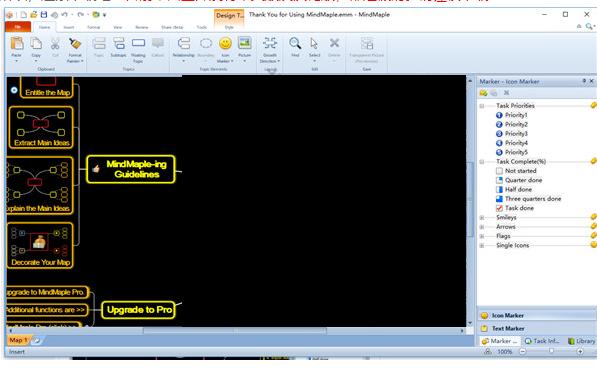Expand the Smileys marker group

(x=482, y=218)
